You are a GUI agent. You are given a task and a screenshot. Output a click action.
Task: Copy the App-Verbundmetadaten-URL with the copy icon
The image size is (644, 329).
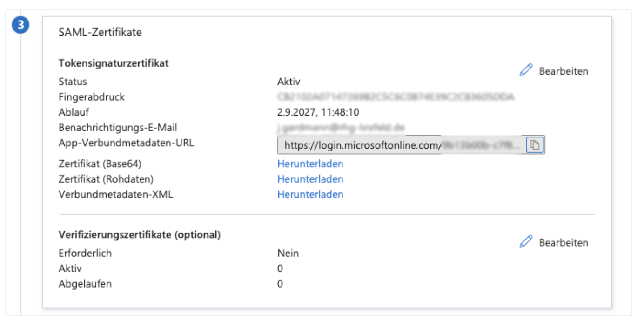tap(535, 145)
